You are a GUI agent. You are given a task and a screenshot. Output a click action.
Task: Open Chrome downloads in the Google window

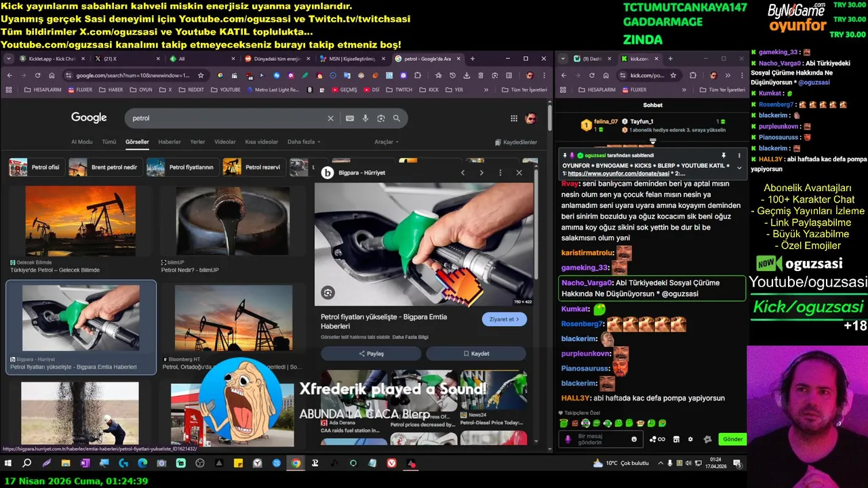pyautogui.click(x=467, y=75)
